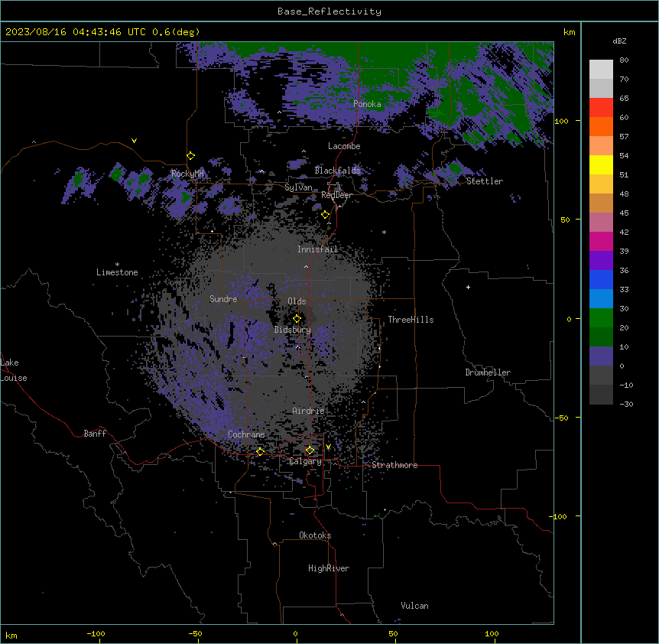The height and width of the screenshot is (644, 659).
Task: Click the Cochrane city label
Action: tap(246, 434)
